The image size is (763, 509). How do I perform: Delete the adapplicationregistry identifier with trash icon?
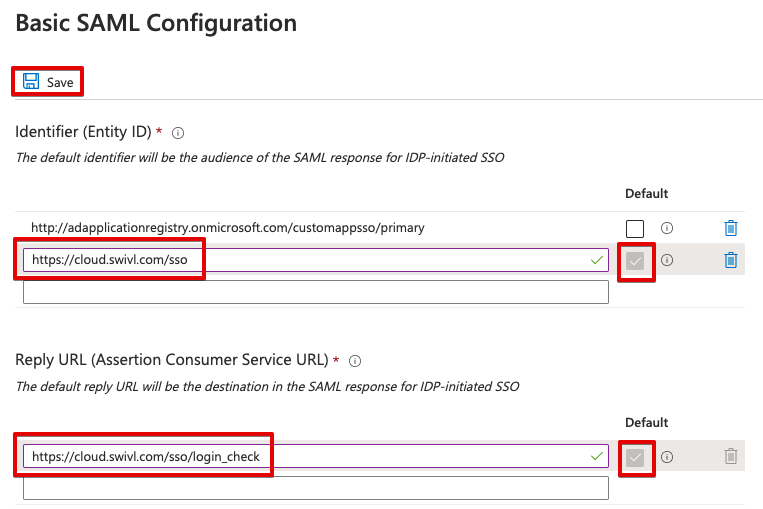(x=730, y=228)
